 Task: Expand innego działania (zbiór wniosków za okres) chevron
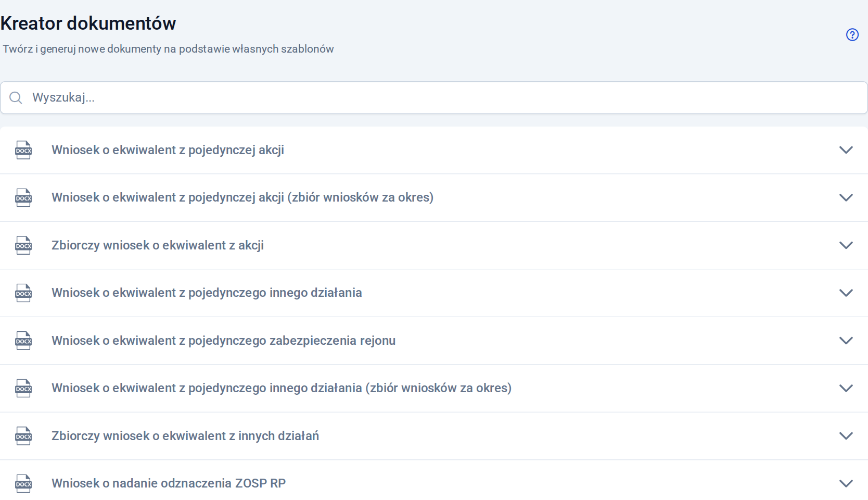point(846,389)
